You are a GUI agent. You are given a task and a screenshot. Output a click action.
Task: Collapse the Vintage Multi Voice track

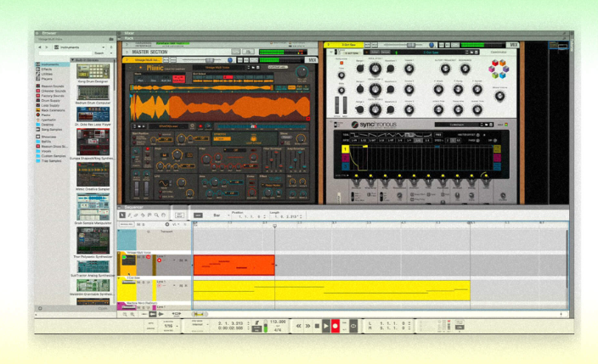point(119,253)
